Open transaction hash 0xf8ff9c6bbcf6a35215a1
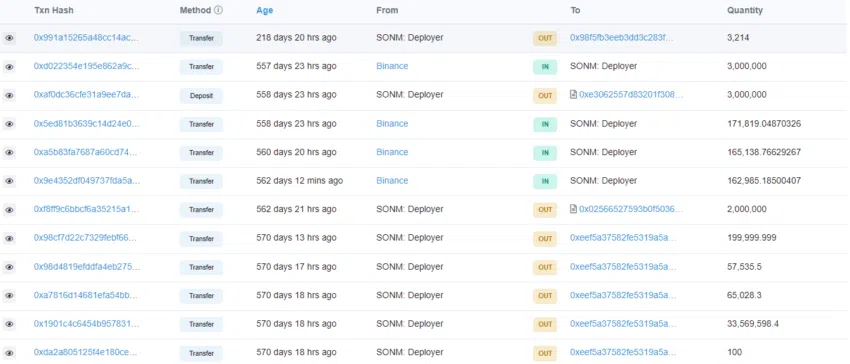 (86, 209)
